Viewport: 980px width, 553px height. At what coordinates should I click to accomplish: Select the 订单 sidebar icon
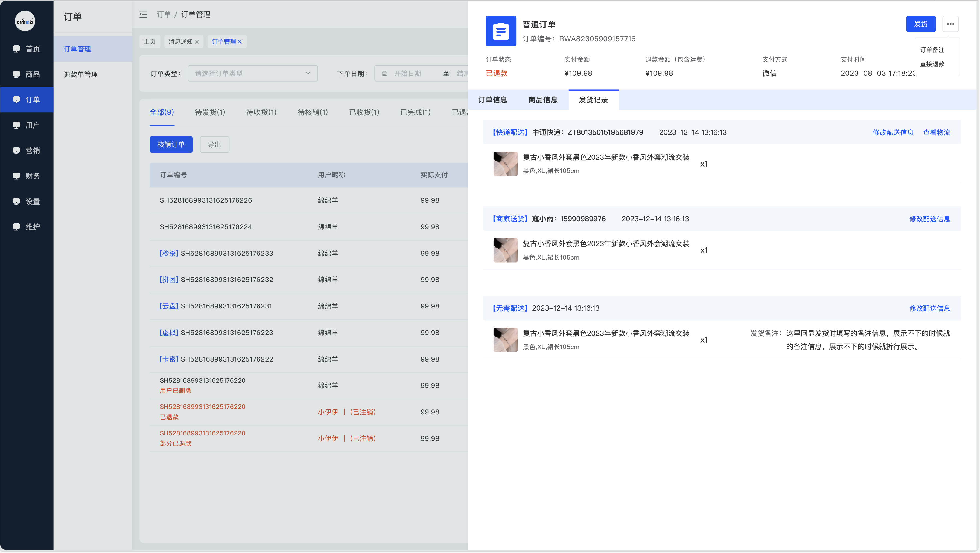[16, 100]
